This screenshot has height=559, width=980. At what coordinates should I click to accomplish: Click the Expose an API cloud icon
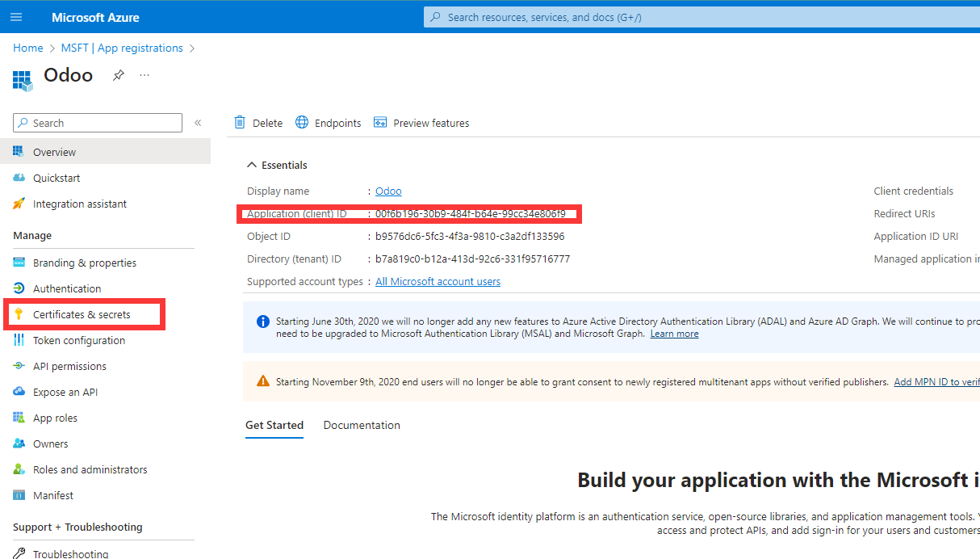click(x=19, y=392)
